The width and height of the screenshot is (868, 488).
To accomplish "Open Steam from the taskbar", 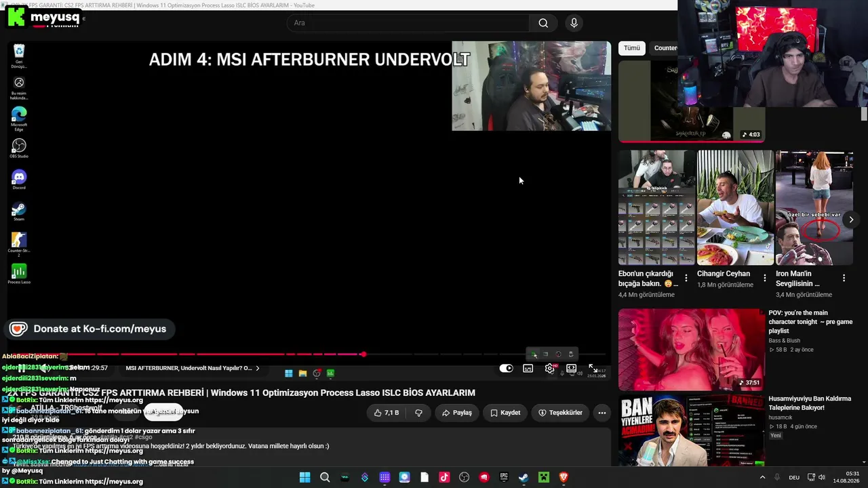I will pos(524,477).
